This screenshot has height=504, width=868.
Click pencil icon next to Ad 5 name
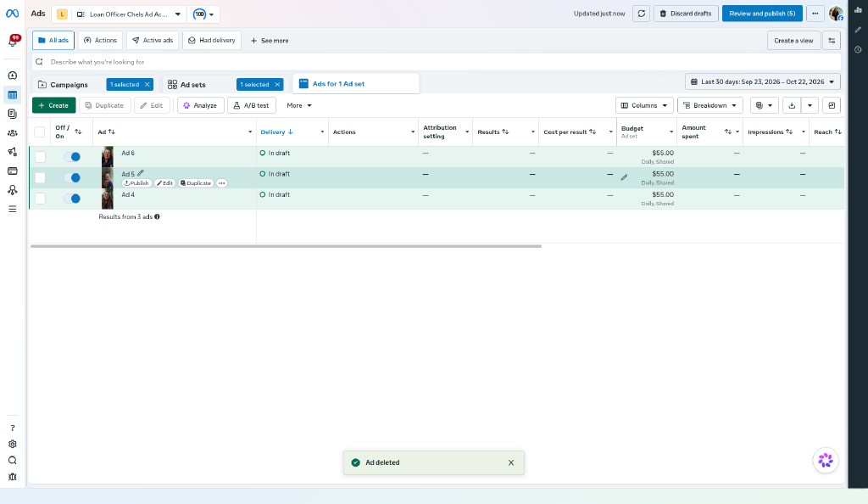pyautogui.click(x=141, y=173)
